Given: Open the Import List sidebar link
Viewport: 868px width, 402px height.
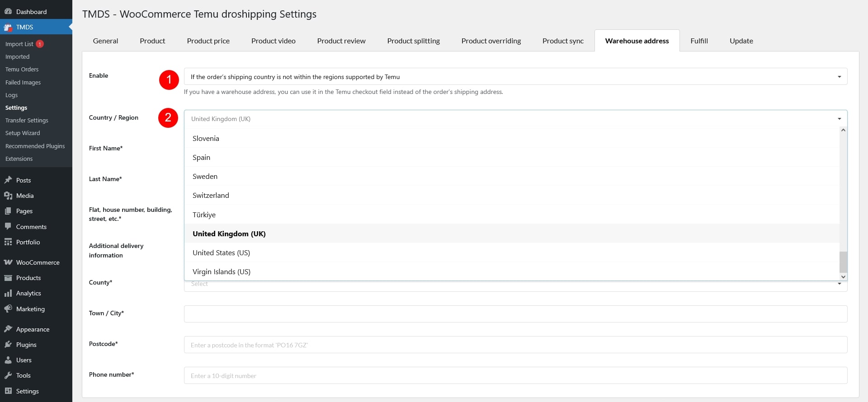Looking at the screenshot, I should [x=19, y=44].
